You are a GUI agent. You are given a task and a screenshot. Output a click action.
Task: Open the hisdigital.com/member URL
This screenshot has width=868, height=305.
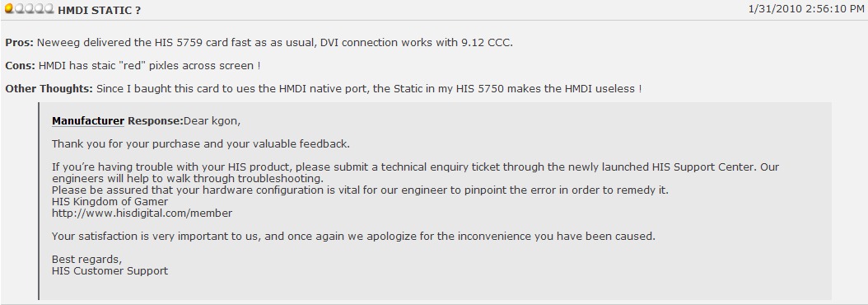click(x=142, y=213)
